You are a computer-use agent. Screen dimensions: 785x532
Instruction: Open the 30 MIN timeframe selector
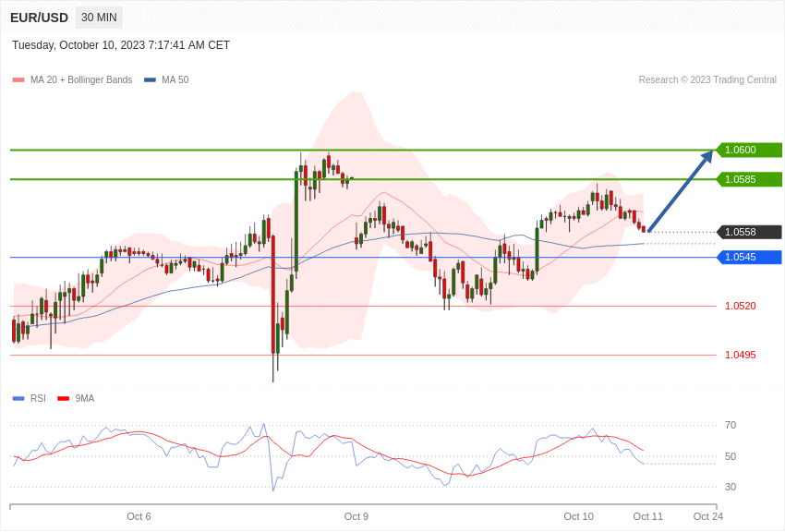coord(98,17)
